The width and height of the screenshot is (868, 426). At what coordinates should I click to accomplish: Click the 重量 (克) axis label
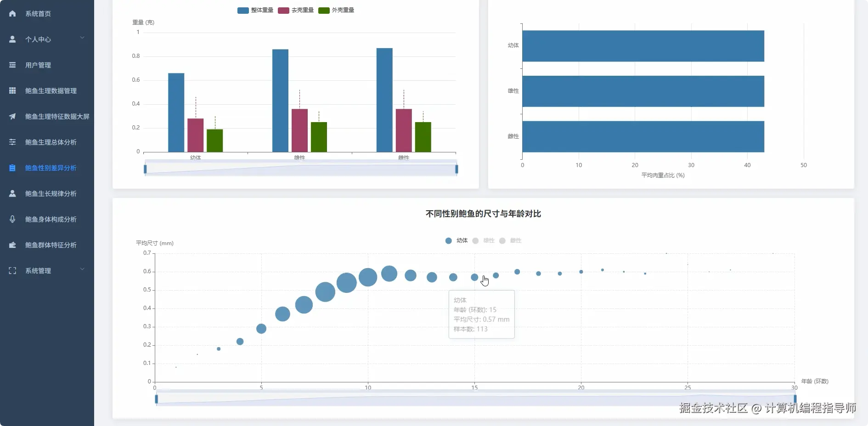(143, 22)
